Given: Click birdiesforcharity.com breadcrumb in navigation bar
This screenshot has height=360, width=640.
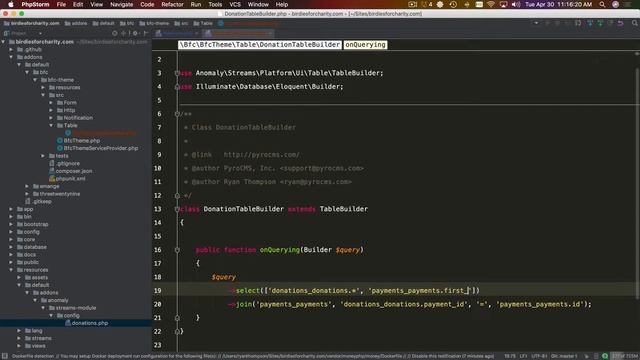Looking at the screenshot, I should (32, 23).
